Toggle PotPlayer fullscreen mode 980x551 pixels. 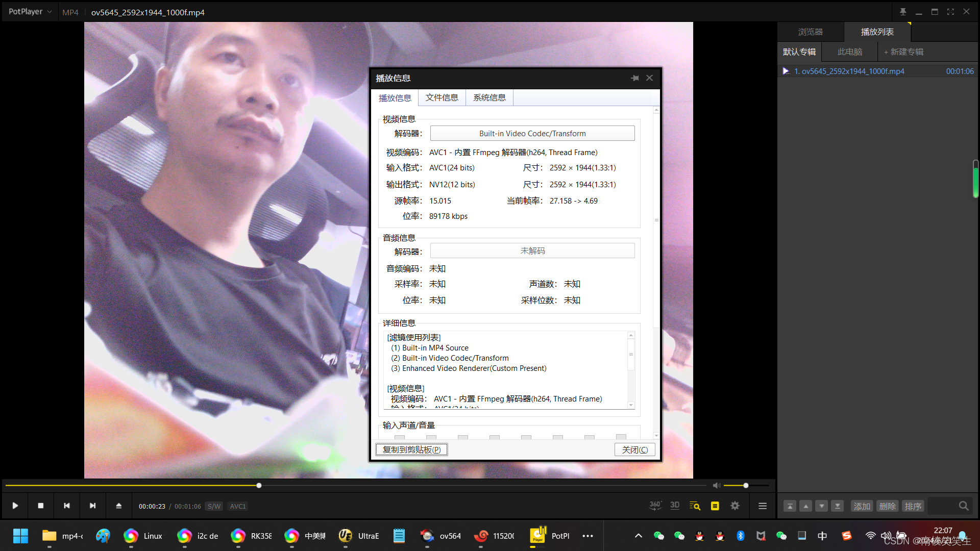click(x=950, y=12)
